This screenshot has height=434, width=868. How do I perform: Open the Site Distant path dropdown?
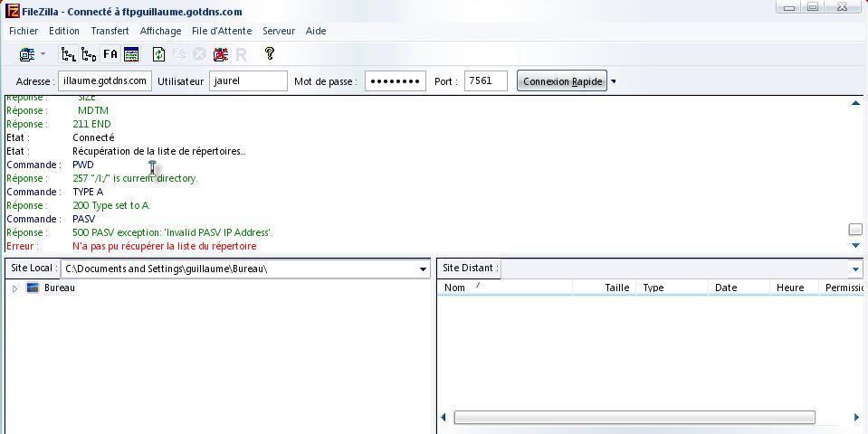(856, 269)
